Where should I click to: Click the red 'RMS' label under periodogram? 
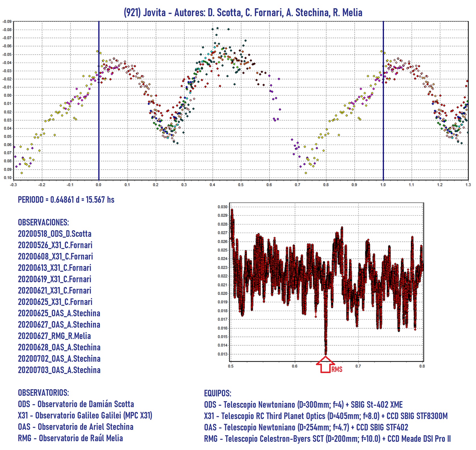tap(337, 369)
